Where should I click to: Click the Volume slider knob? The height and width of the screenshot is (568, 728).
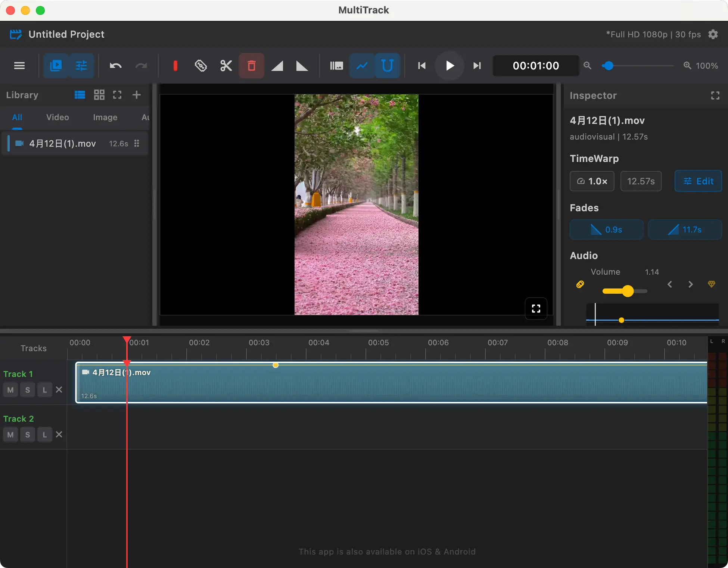628,291
